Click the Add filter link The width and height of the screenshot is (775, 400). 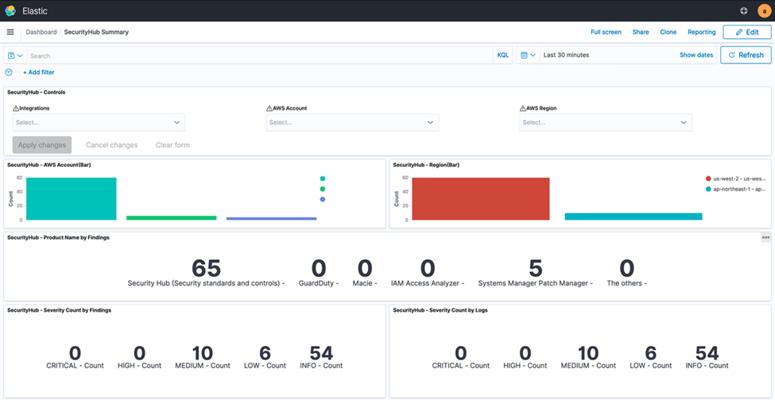39,72
